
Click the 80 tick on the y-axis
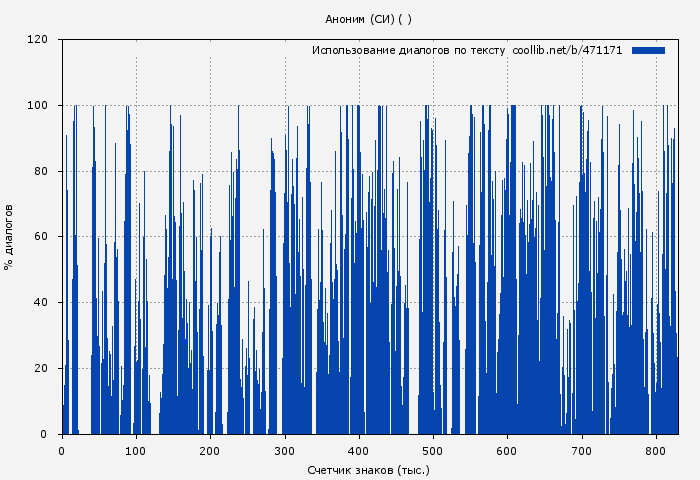(41, 171)
